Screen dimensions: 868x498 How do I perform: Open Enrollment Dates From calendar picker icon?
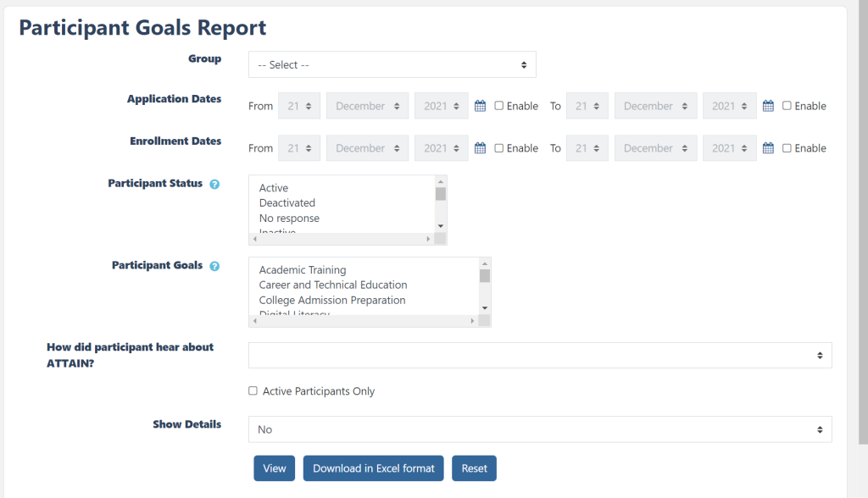(480, 148)
